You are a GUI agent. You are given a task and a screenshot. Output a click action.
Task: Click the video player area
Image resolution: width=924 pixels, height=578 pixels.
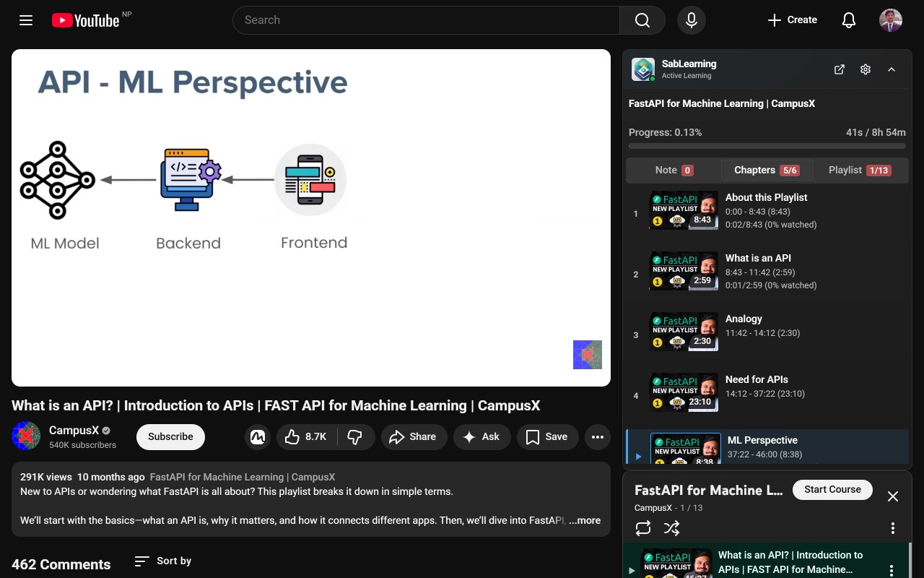coord(311,217)
